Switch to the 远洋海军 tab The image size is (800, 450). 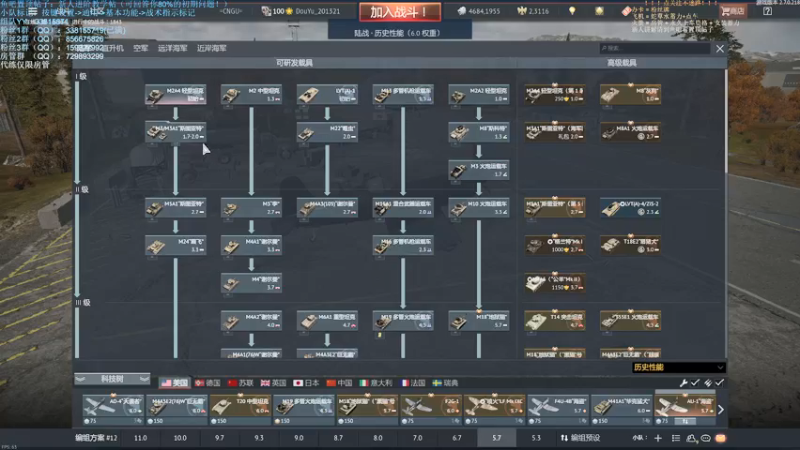click(x=172, y=48)
